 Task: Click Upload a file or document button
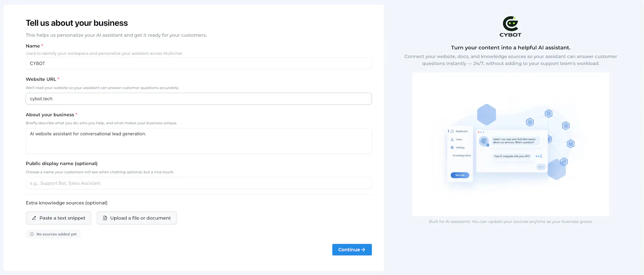click(136, 218)
